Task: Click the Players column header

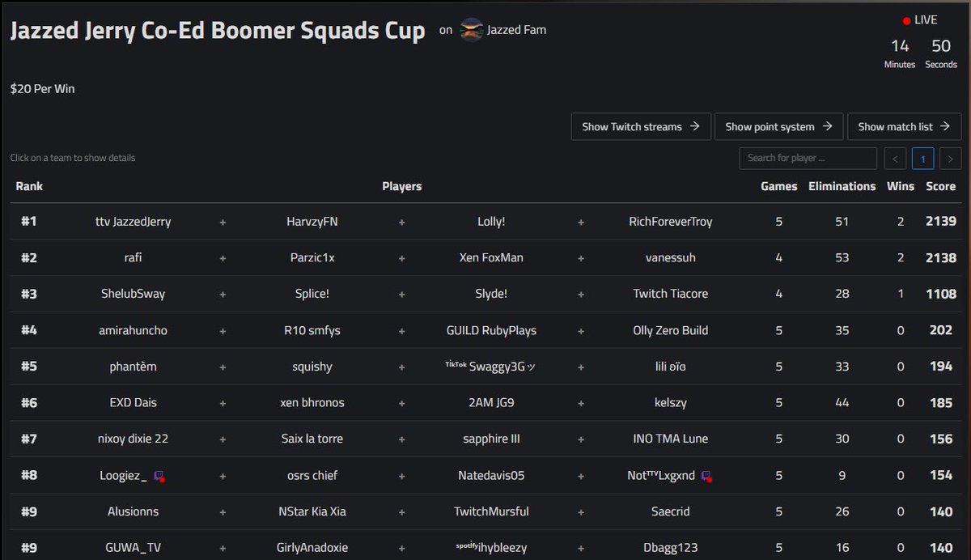Action: pyautogui.click(x=402, y=186)
